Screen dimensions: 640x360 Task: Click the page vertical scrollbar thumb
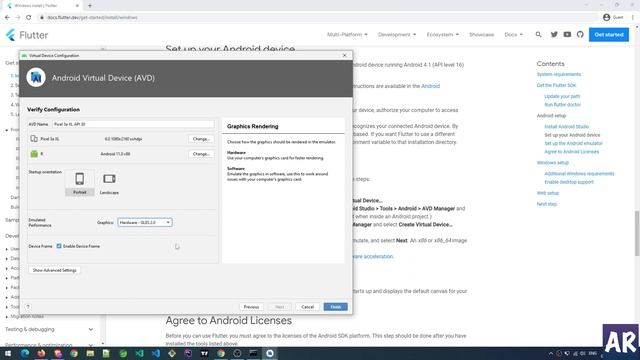pyautogui.click(x=637, y=233)
